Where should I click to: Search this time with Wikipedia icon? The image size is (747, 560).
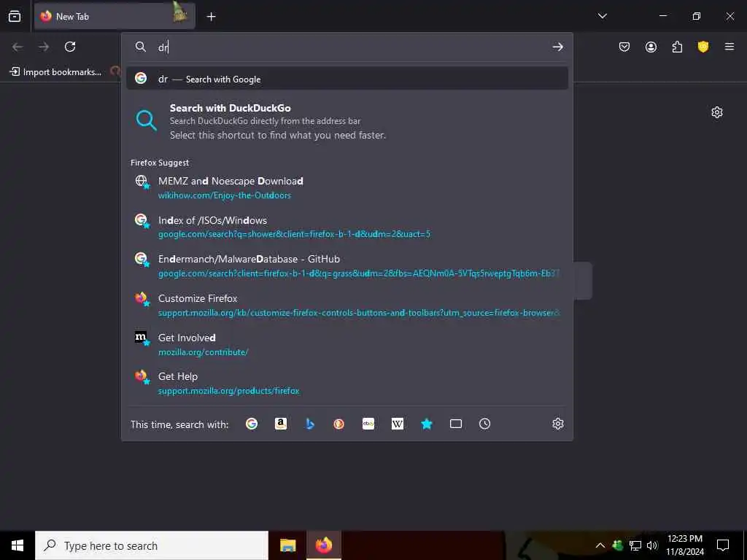398,424
